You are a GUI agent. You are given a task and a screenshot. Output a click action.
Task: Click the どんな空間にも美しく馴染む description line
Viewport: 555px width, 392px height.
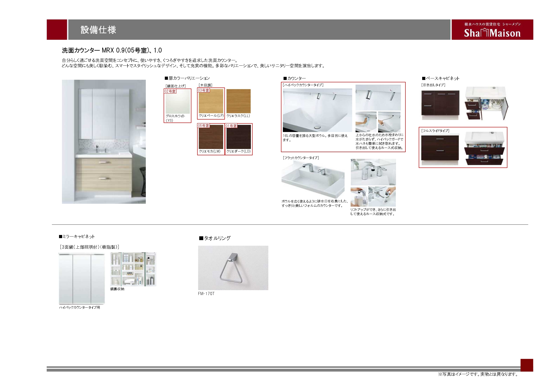point(194,66)
